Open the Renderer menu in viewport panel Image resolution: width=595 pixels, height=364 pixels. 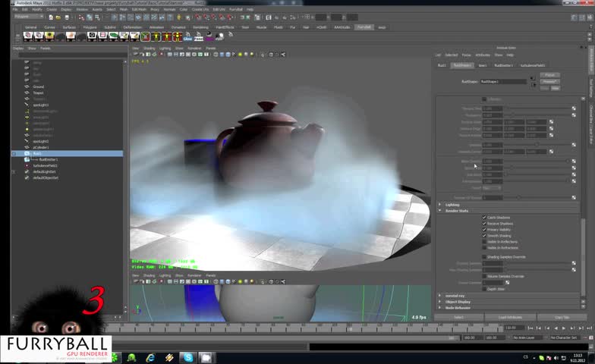tap(194, 48)
